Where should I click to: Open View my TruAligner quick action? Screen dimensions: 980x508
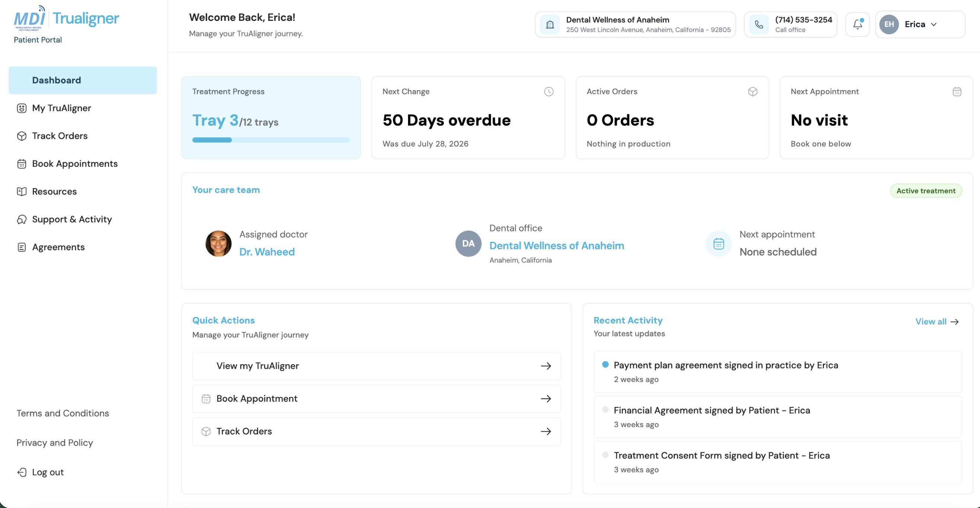point(376,366)
